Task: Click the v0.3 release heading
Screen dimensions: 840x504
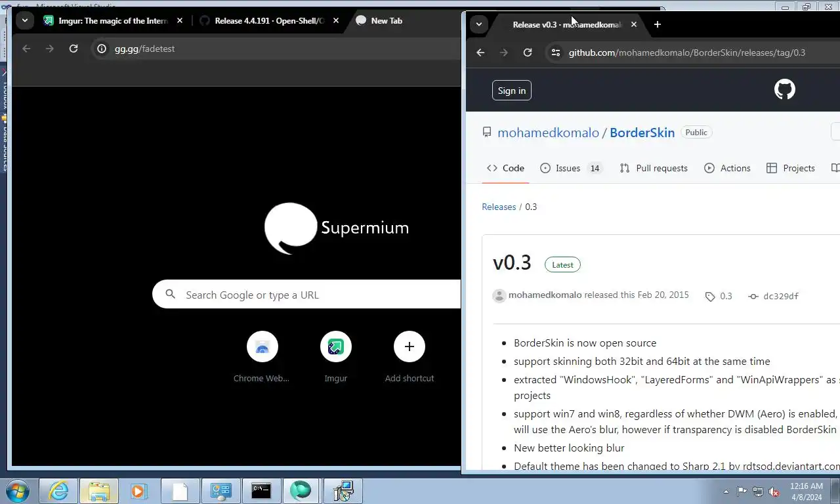Action: [512, 262]
